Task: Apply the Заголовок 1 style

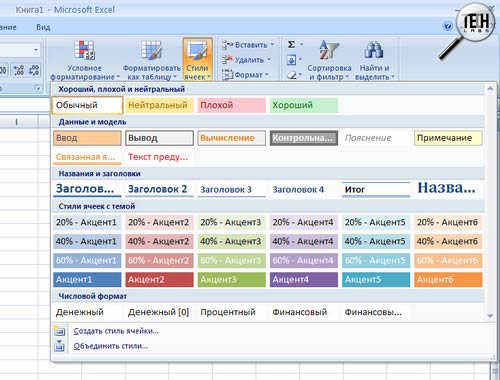Action: (x=87, y=189)
